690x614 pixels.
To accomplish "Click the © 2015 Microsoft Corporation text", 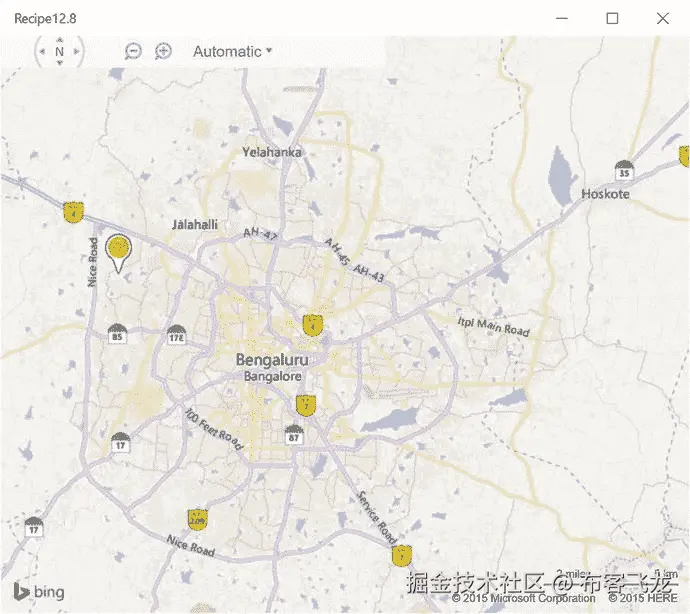I will tap(524, 598).
